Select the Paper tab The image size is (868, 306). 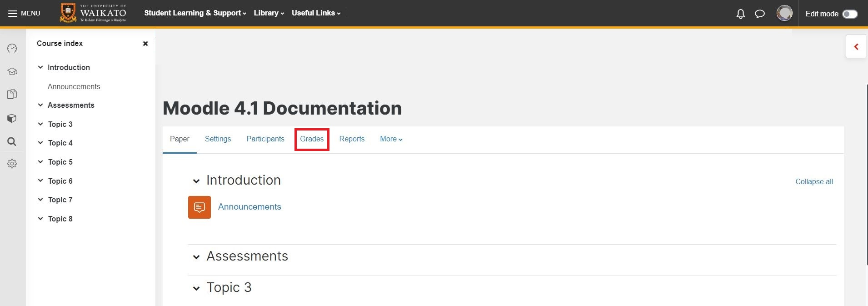coord(180,139)
